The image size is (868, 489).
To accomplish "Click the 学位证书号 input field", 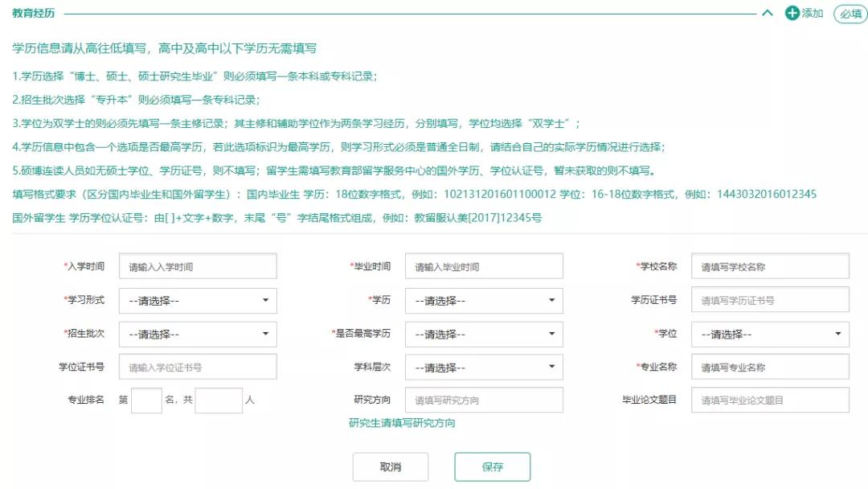I will click(x=198, y=367).
